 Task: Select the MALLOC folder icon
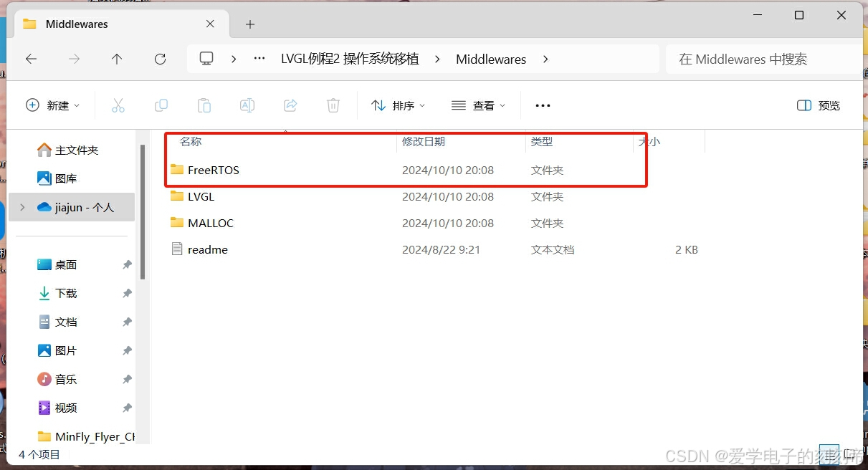[177, 223]
